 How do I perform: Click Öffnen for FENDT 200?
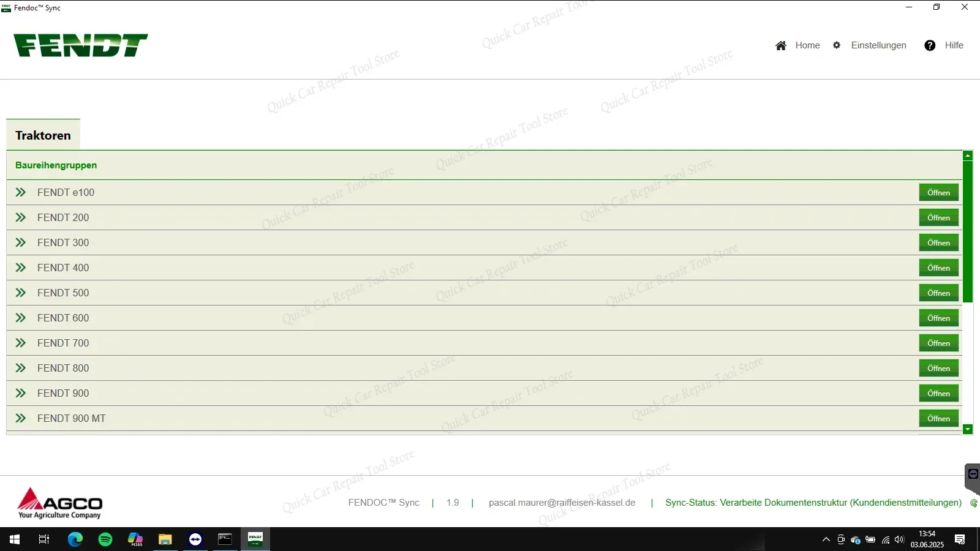click(938, 217)
